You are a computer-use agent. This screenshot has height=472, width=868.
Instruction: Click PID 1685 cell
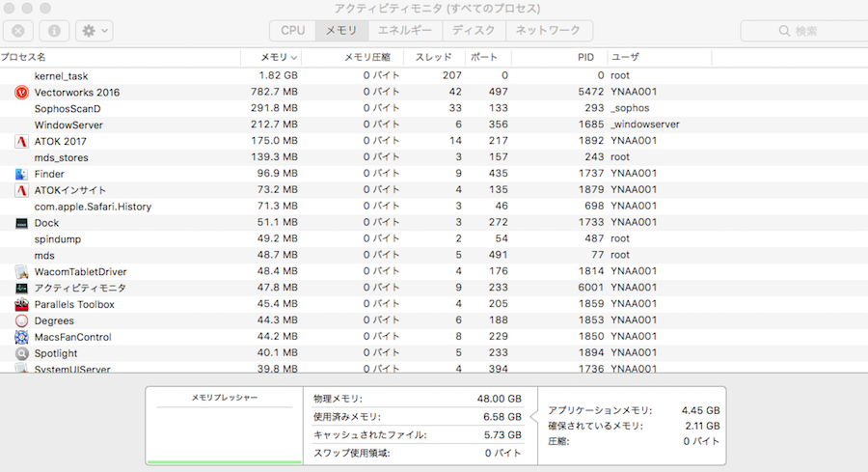[590, 125]
